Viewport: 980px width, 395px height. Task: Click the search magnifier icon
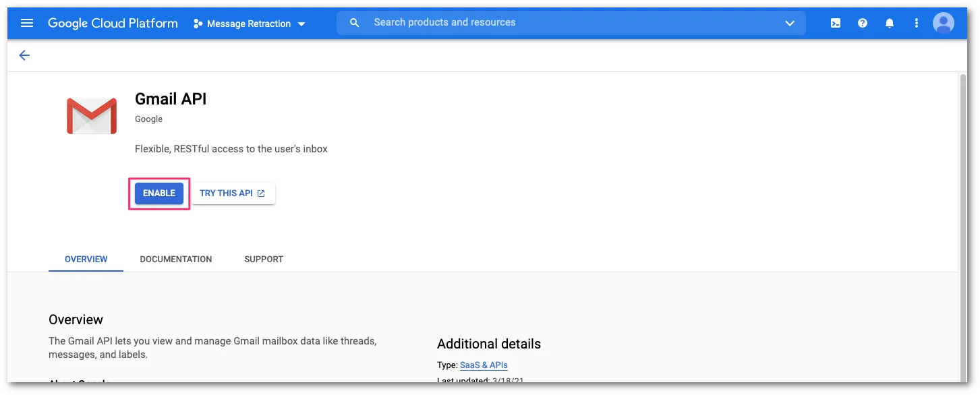(354, 22)
